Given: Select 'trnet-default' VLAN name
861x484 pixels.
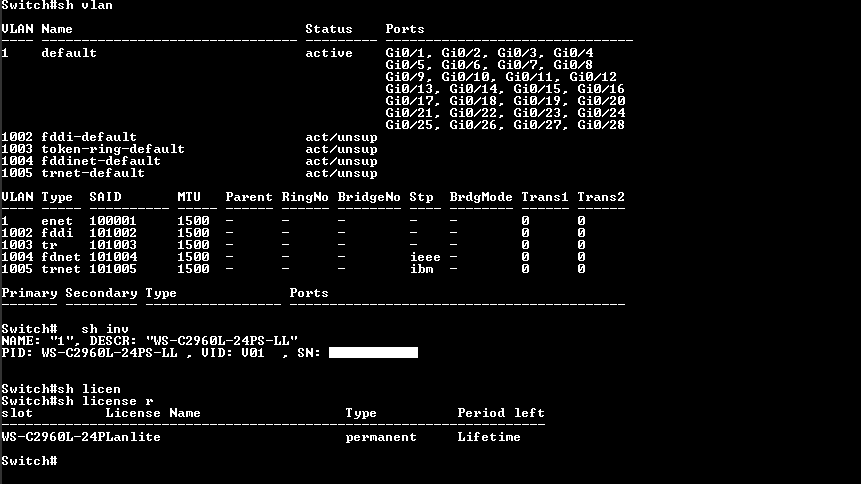Looking at the screenshot, I should point(93,173).
